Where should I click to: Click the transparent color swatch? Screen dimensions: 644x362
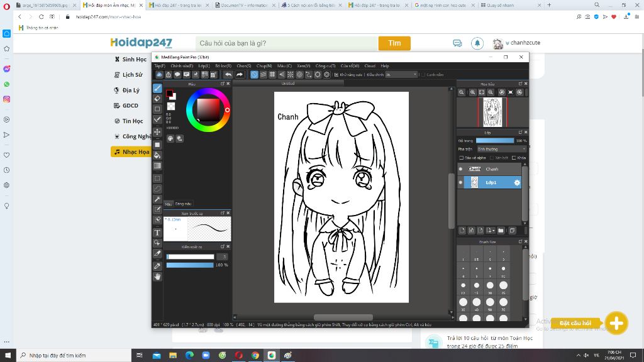tap(171, 106)
